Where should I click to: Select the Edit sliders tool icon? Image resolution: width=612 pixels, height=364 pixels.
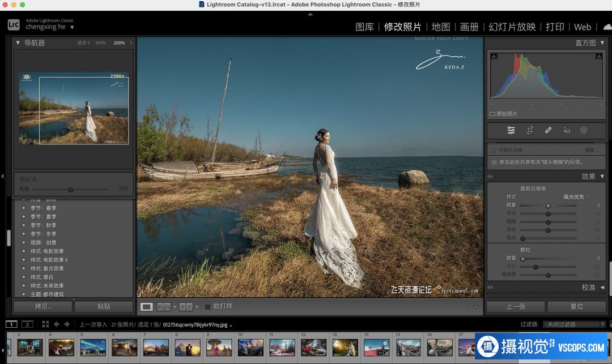[x=511, y=130]
